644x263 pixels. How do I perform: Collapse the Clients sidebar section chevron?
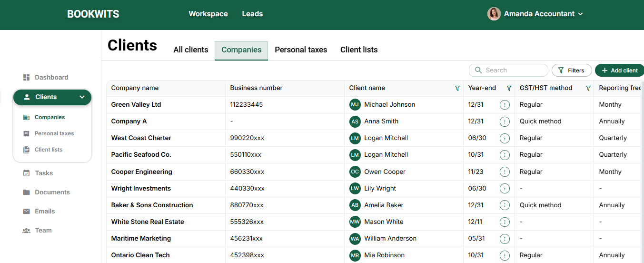[82, 97]
